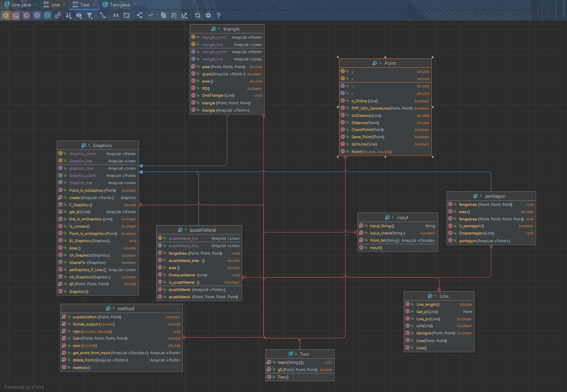Select the quadrilateral class node header
Screen dimensions: 567x392
pyautogui.click(x=199, y=230)
